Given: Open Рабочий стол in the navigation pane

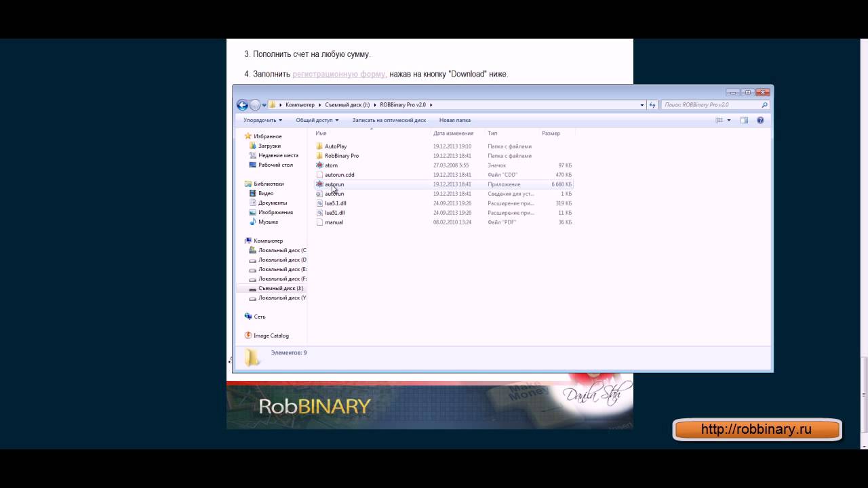Looking at the screenshot, I should tap(275, 165).
